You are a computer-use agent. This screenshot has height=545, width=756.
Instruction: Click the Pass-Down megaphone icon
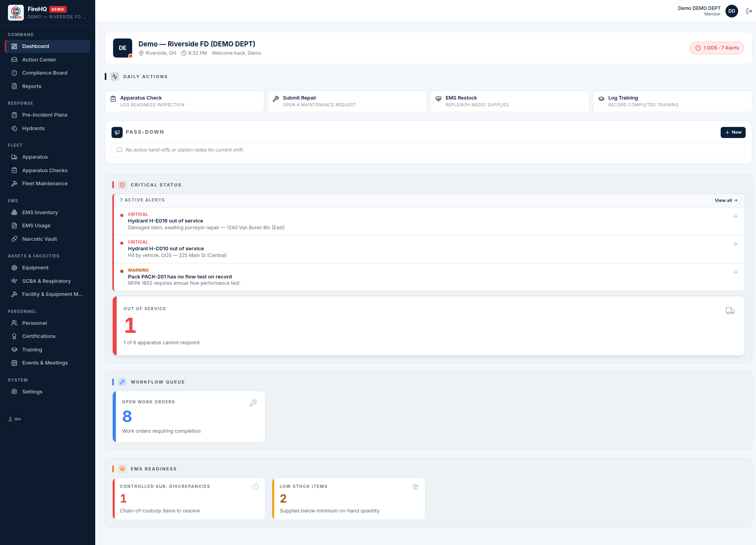click(117, 132)
